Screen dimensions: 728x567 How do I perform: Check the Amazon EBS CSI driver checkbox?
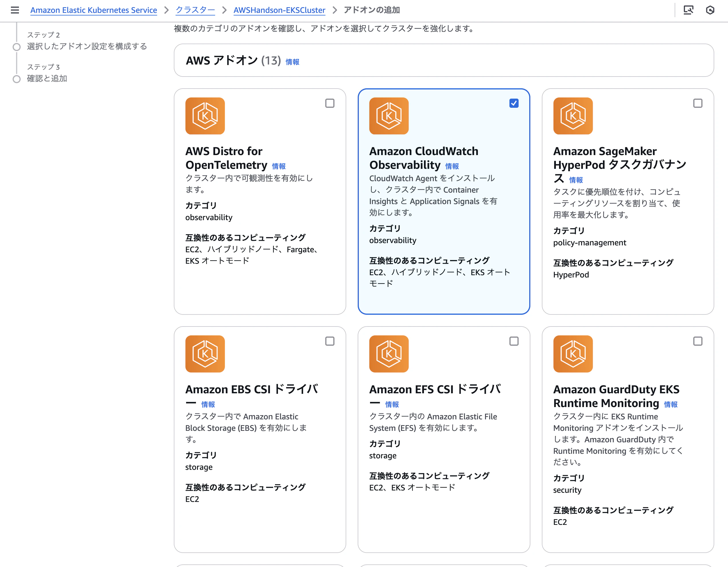point(330,341)
